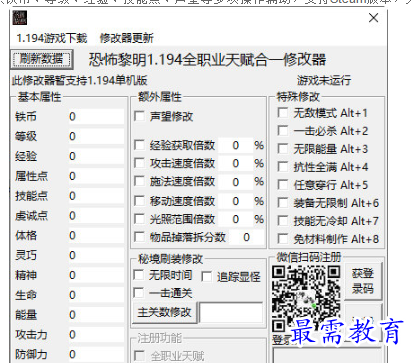The height and width of the screenshot is (363, 412).
Task: Open the 1.194游戏下载 menu
Action: click(52, 38)
